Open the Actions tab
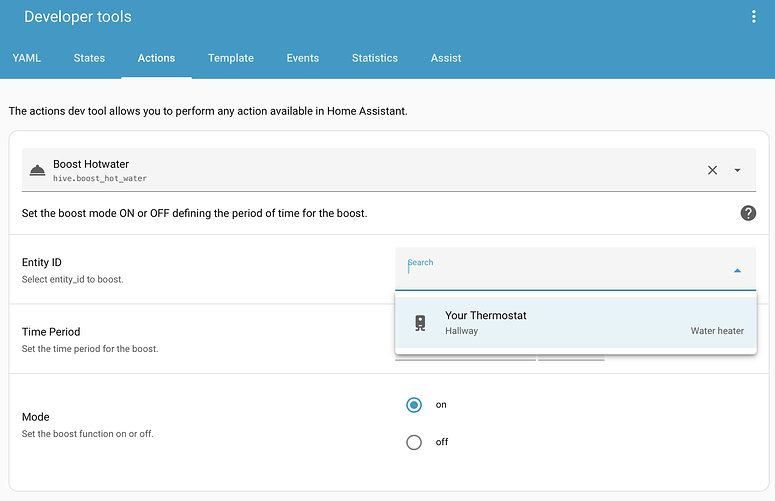 coord(156,58)
